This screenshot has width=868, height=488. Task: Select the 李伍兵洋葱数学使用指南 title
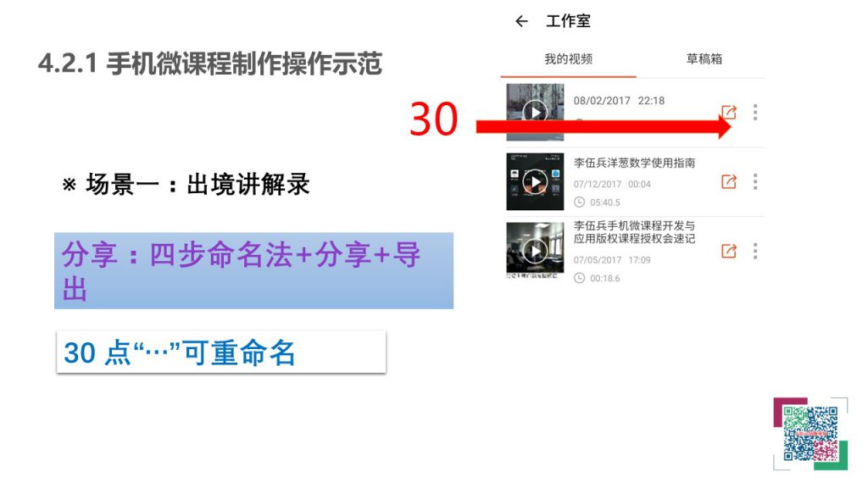pyautogui.click(x=634, y=163)
